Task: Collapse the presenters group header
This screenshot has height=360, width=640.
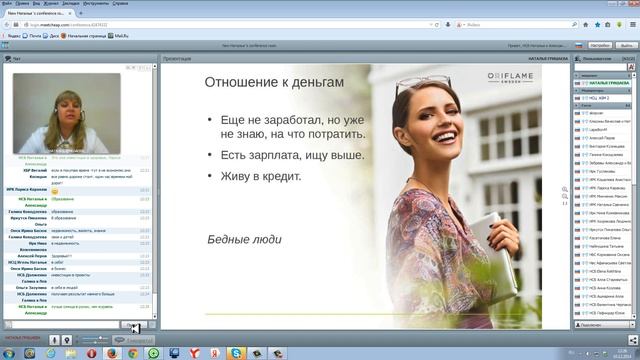Action: 602,76
